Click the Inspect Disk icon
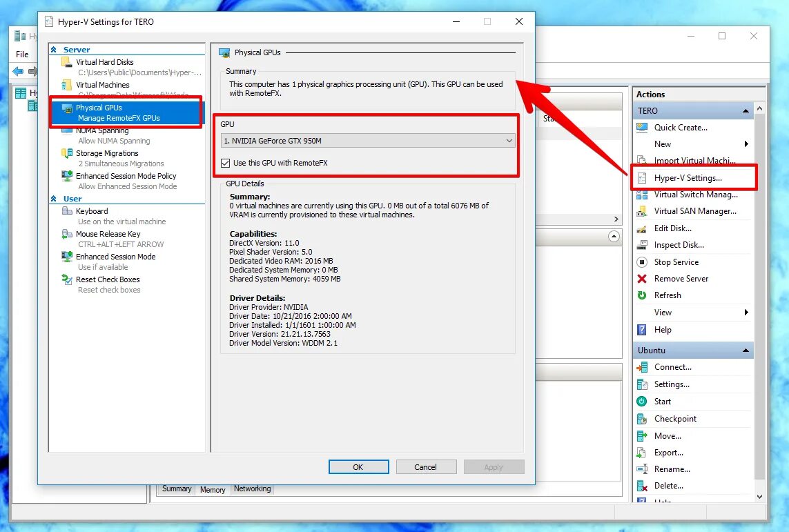Screen dimensions: 789x532 (642, 245)
